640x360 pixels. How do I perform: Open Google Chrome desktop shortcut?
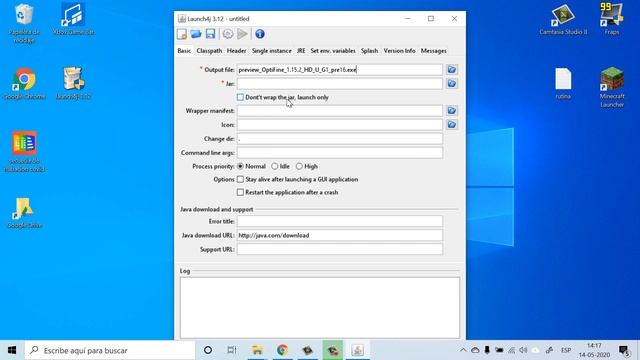pyautogui.click(x=24, y=84)
